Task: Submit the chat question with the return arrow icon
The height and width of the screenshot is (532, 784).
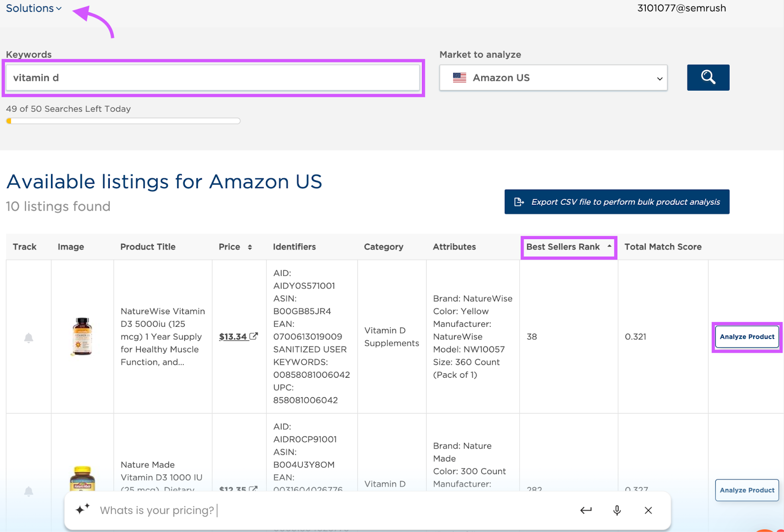Action: click(x=586, y=510)
